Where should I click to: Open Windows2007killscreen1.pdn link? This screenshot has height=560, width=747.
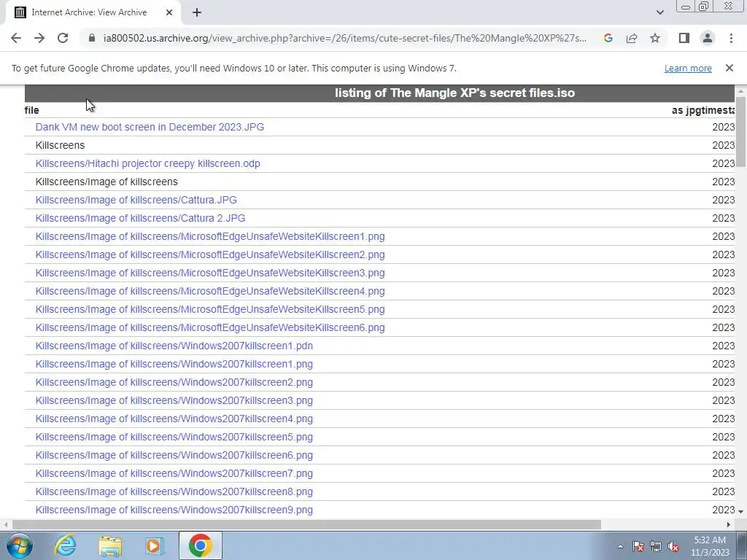174,346
